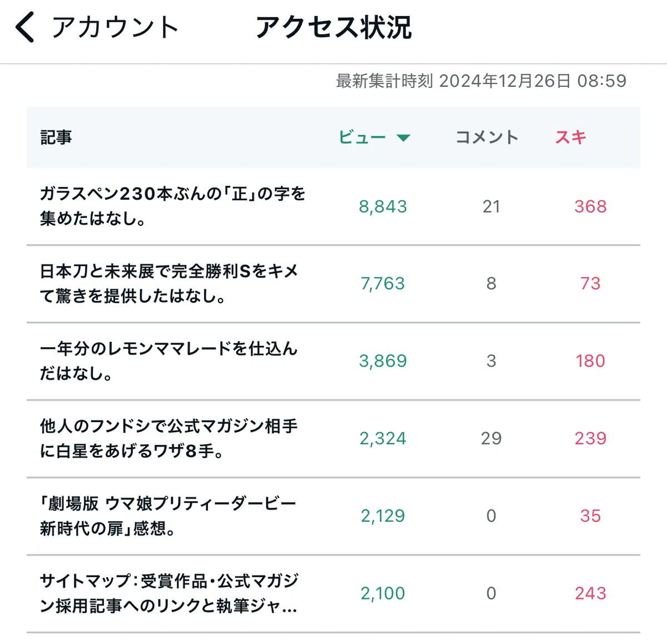
Task: Tap the back chevron arrow icon
Action: pos(25,27)
